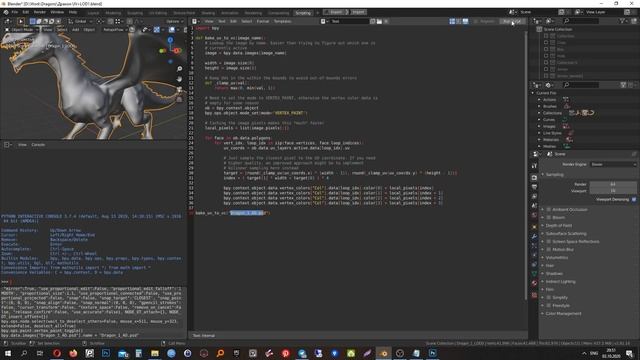This screenshot has width=640, height=360.
Task: Open the Console menu in Python console
Action: [38, 145]
